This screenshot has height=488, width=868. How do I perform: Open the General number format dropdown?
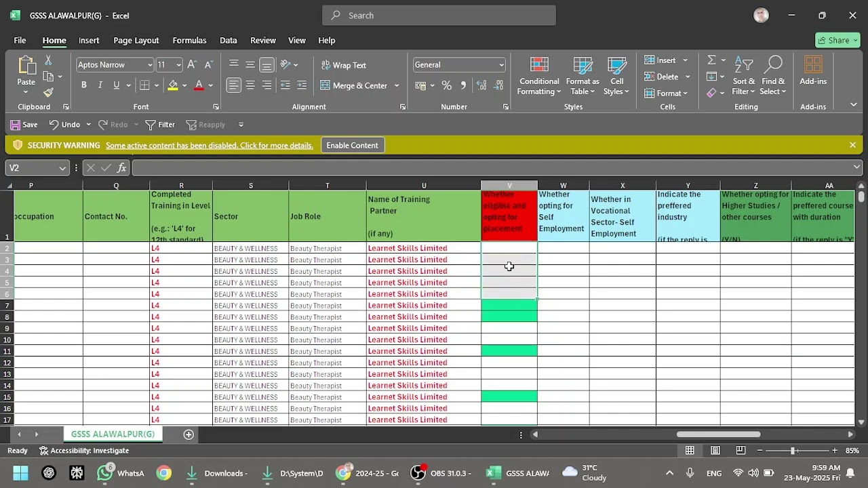point(501,65)
